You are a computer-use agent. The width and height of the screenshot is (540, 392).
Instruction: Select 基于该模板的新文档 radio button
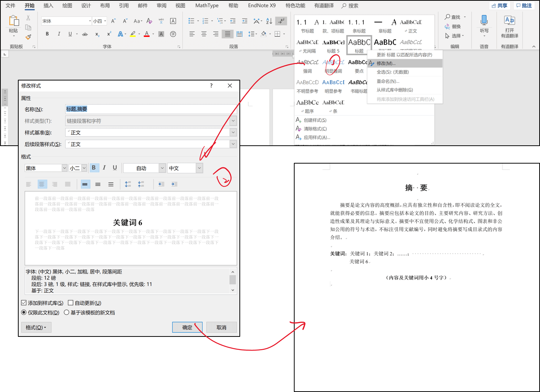point(66,312)
